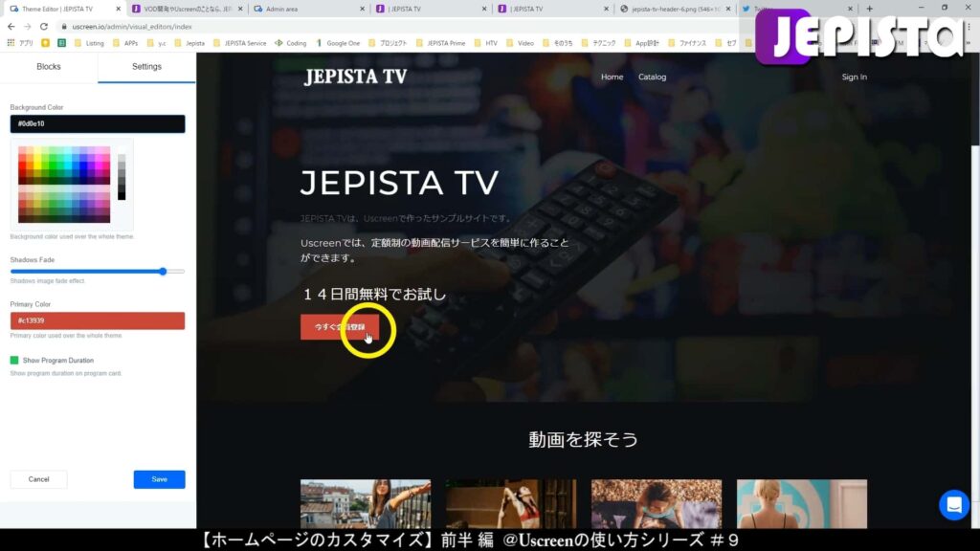
Task: Click the １４日間無料でお試し text
Action: [x=374, y=295]
